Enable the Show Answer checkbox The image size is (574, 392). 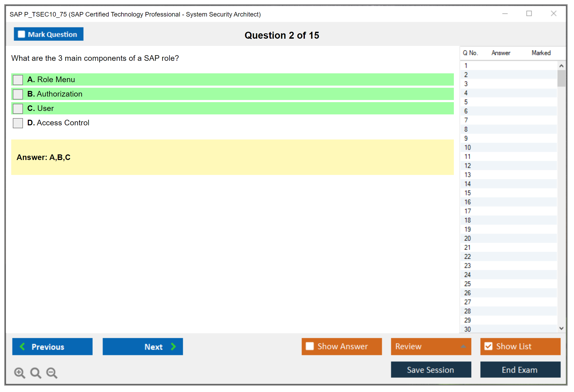point(310,346)
